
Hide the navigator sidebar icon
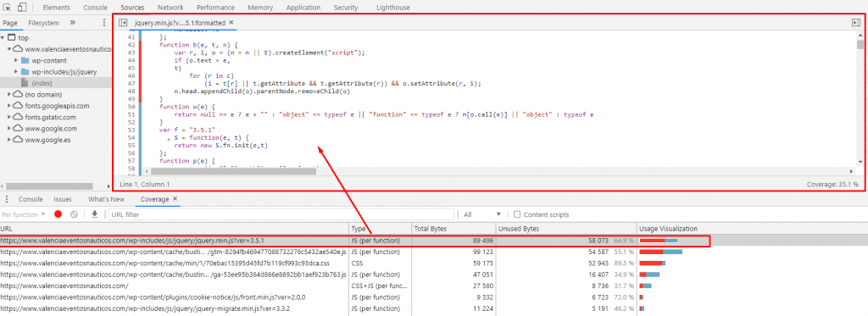click(x=124, y=23)
